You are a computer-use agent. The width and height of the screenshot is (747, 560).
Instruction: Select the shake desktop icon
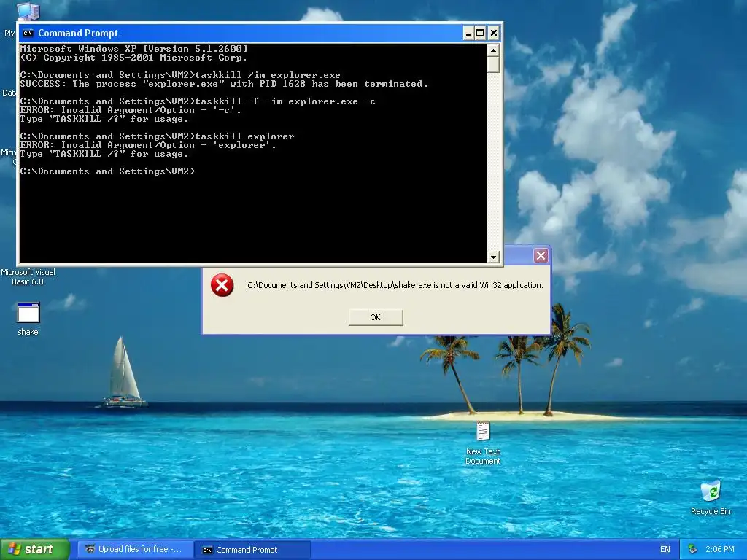point(28,319)
